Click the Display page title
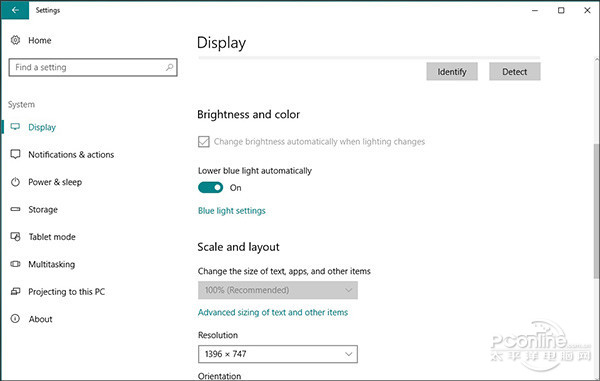The width and height of the screenshot is (600, 381). [x=222, y=43]
